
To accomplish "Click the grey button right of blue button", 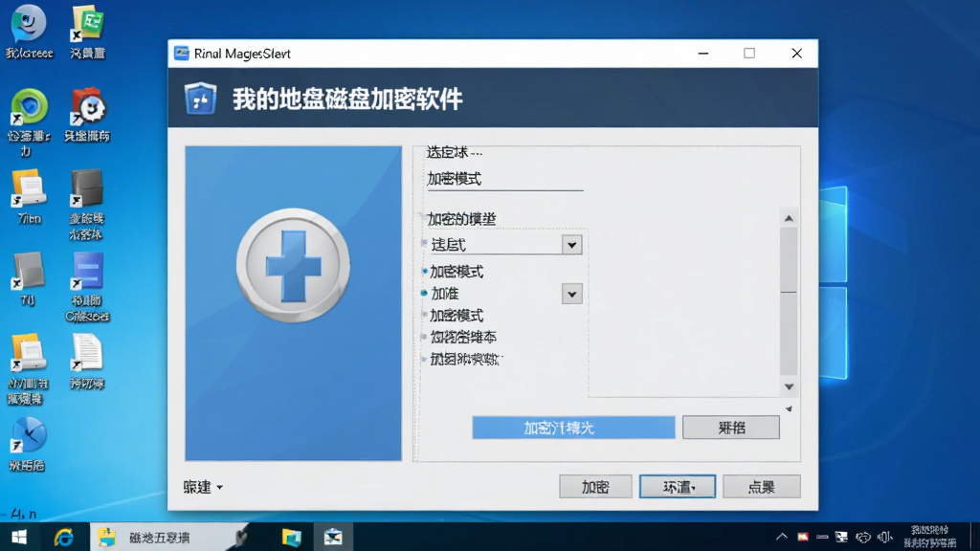I will [x=730, y=428].
